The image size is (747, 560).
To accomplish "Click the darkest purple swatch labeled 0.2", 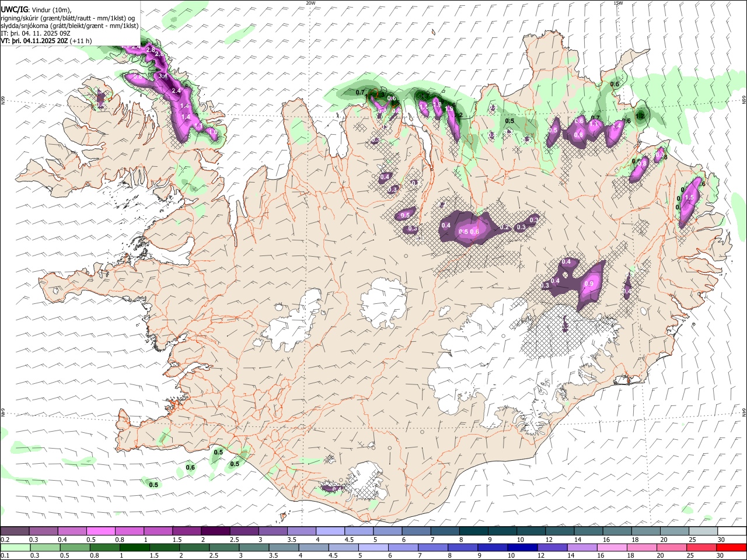I will click(x=16, y=531).
